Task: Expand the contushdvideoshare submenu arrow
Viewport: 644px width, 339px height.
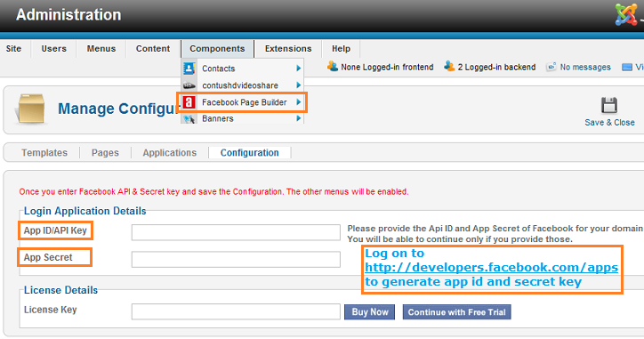Action: [x=299, y=85]
